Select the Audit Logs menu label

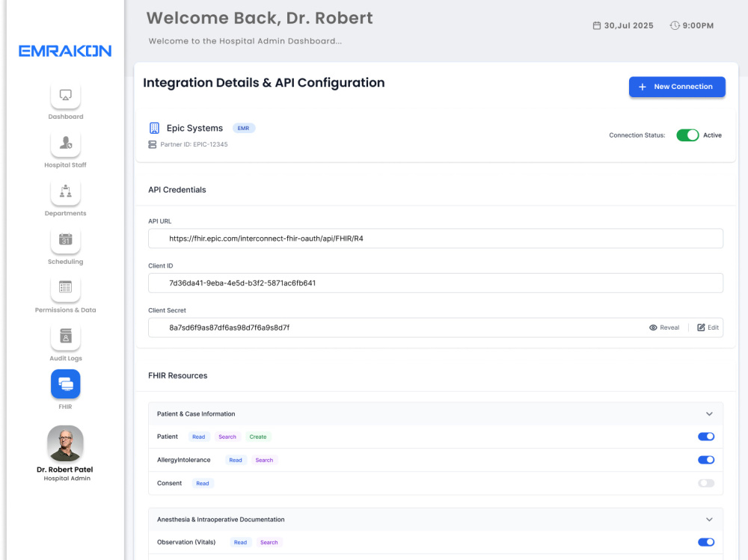[65, 358]
